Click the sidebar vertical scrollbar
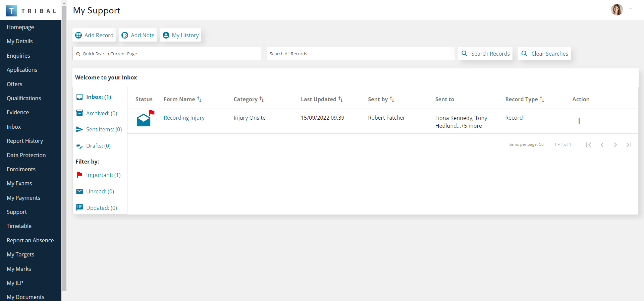This screenshot has height=301, width=644. click(64, 147)
